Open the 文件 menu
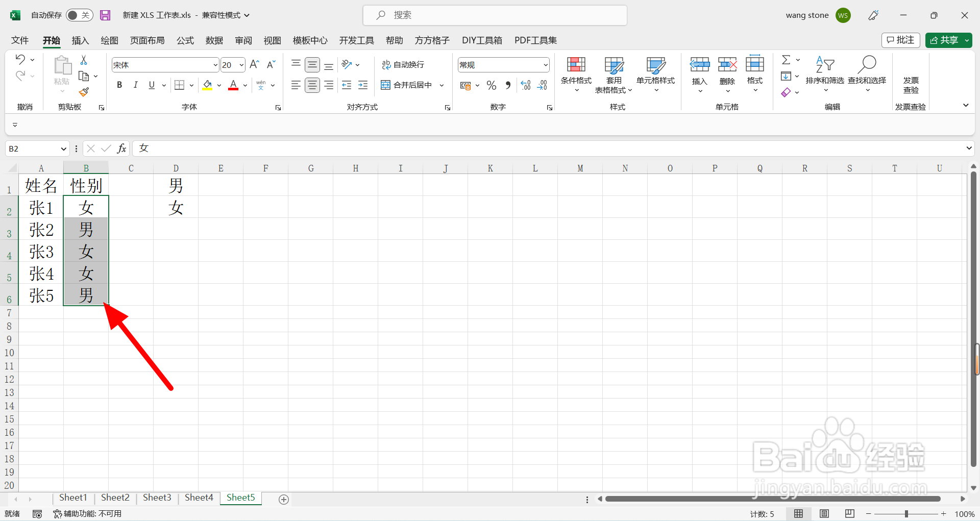This screenshot has height=521, width=980. click(20, 40)
